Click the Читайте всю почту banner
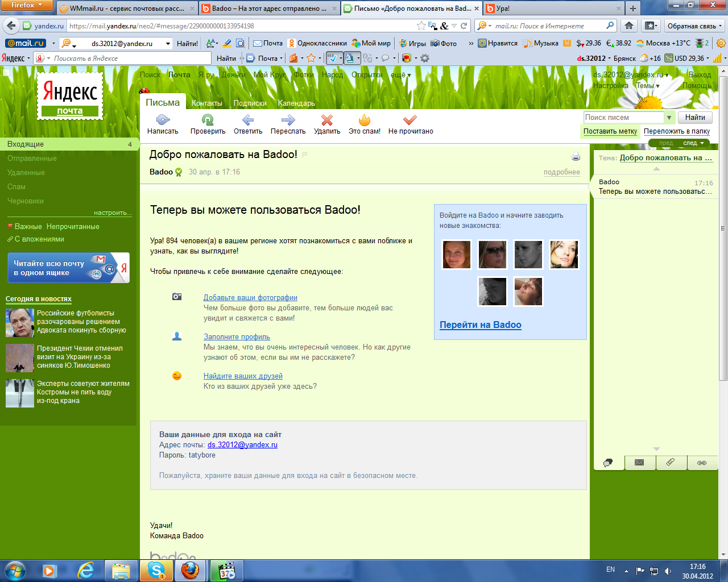 point(68,268)
